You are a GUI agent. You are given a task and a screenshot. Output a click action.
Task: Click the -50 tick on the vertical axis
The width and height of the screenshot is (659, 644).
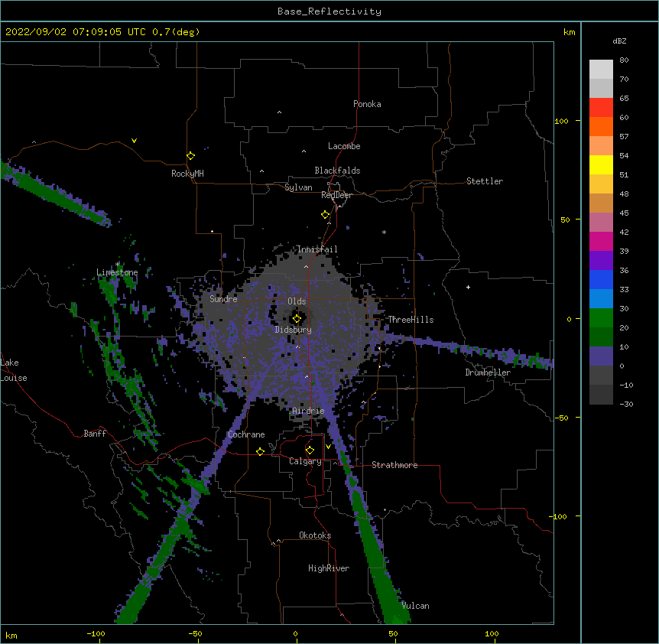pyautogui.click(x=561, y=418)
